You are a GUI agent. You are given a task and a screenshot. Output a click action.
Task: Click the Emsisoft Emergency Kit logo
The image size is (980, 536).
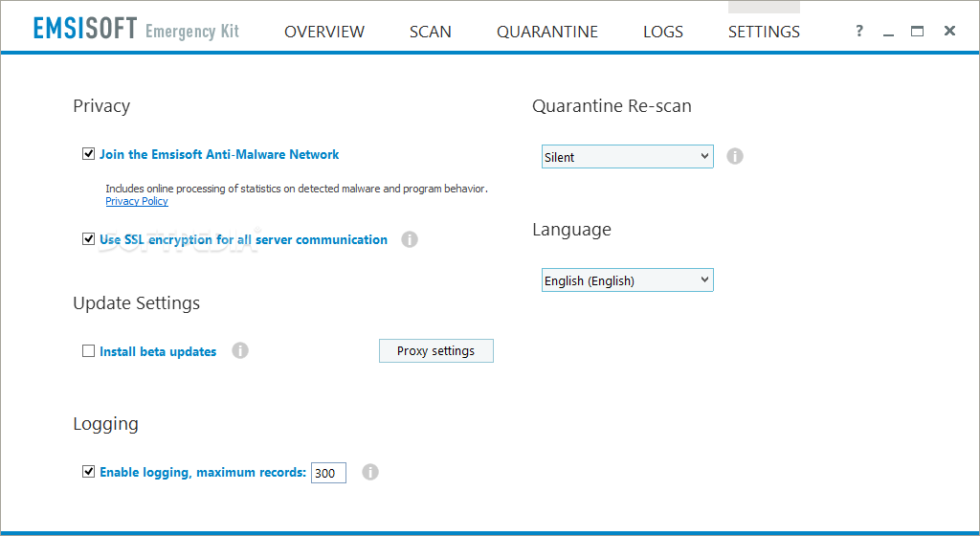(136, 30)
